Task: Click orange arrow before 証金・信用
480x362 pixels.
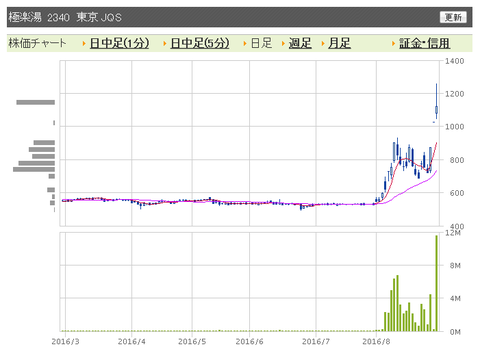Action: click(394, 44)
